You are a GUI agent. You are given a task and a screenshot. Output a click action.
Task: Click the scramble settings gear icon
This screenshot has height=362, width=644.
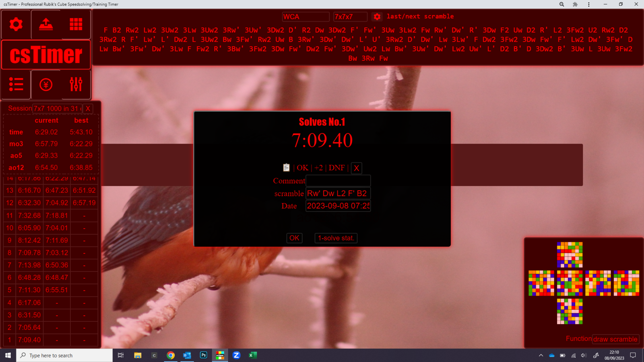pyautogui.click(x=377, y=16)
